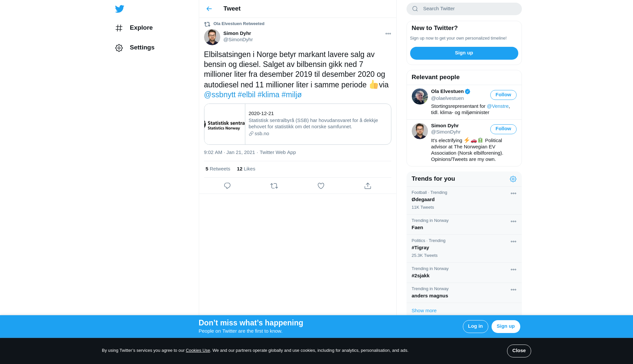Click the Twitter bird logo
This screenshot has height=364, width=633.
pos(120,9)
